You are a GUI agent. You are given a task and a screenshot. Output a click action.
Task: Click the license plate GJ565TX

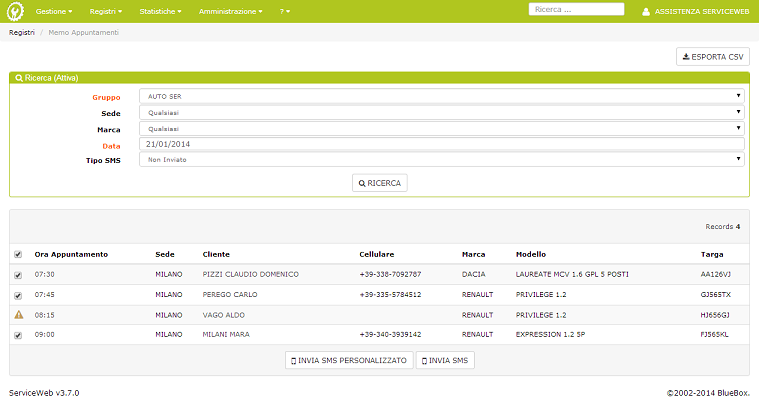point(715,294)
